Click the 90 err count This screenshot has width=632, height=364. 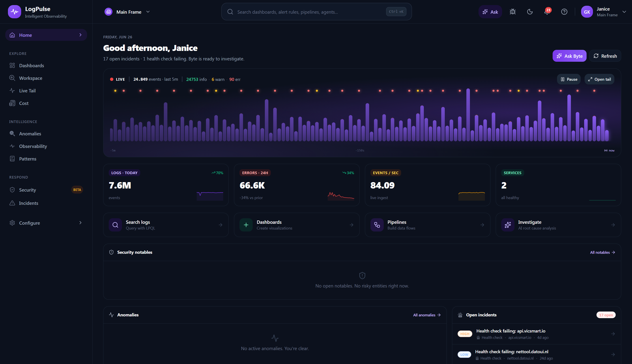coord(235,79)
